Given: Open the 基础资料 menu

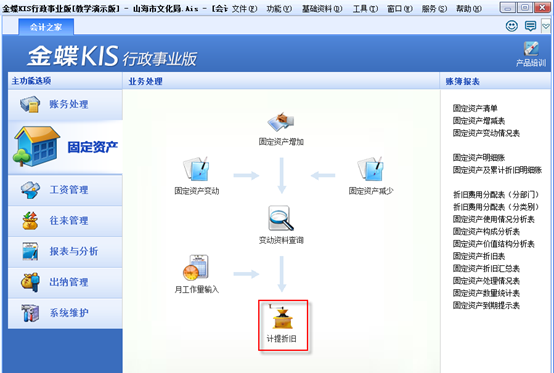Looking at the screenshot, I should (x=322, y=8).
